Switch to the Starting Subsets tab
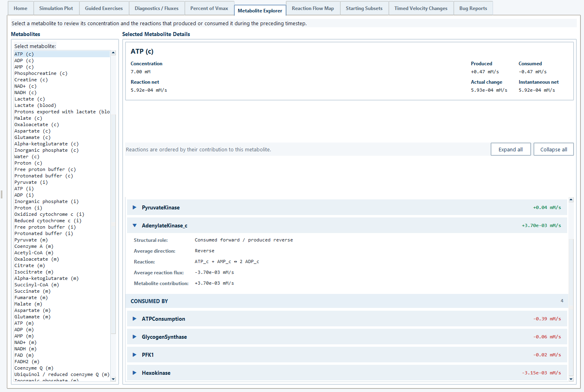584x392 pixels. point(364,8)
